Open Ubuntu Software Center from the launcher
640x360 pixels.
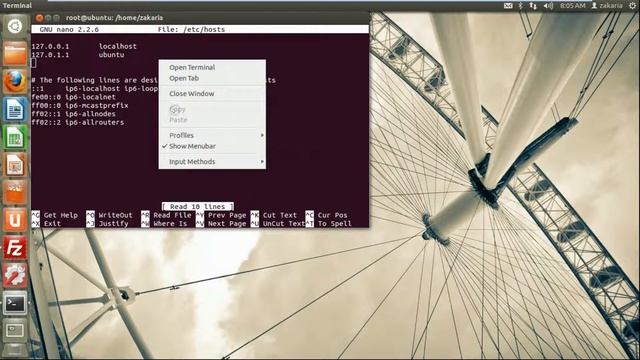point(15,192)
